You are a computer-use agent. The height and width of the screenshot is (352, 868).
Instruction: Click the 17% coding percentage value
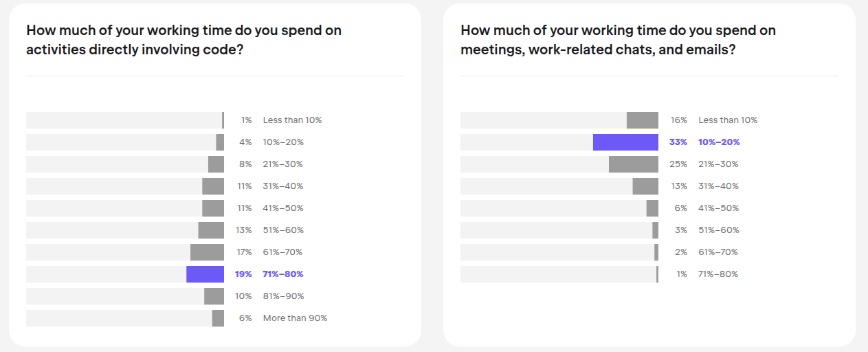point(244,252)
